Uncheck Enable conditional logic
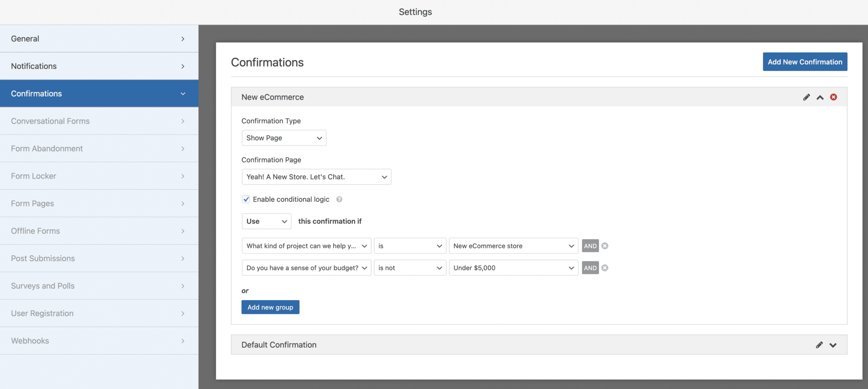The image size is (868, 389). tap(246, 199)
